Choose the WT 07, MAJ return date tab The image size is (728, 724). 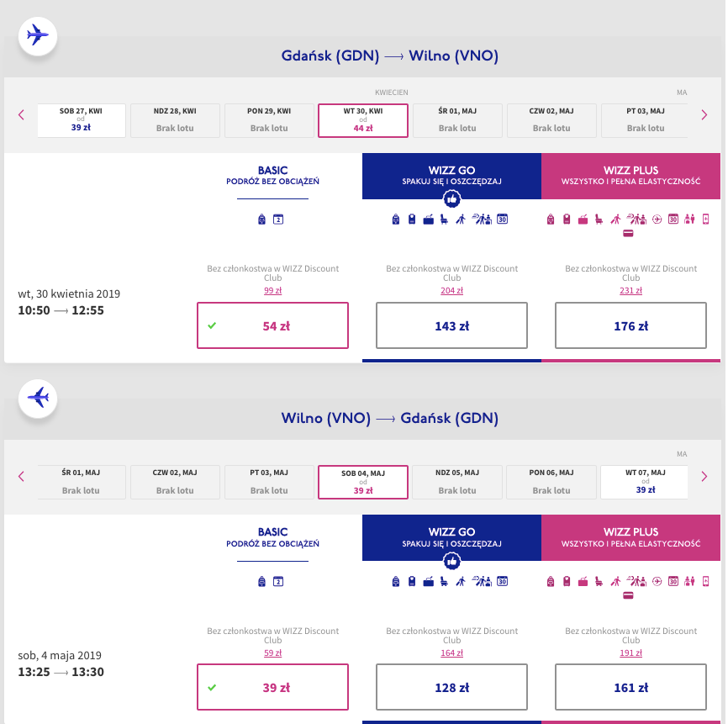click(646, 482)
